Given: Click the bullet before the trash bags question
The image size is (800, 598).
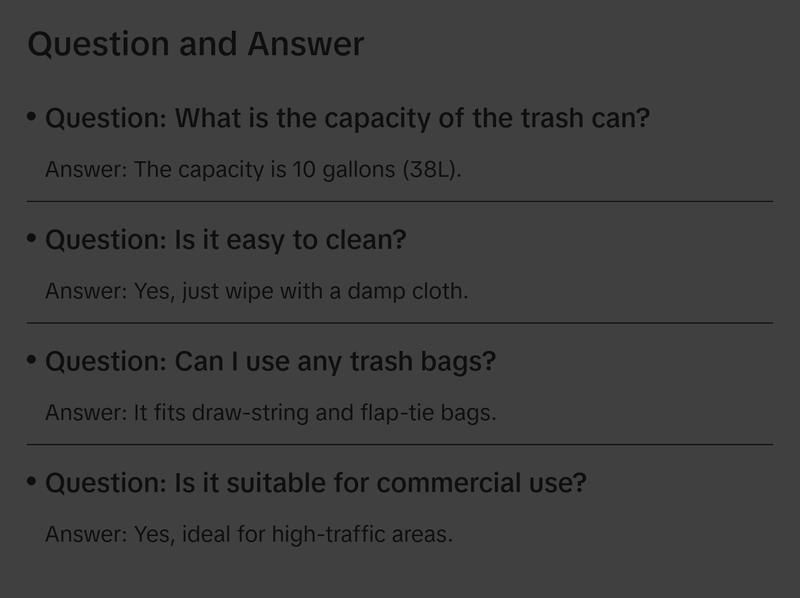Looking at the screenshot, I should click(32, 360).
